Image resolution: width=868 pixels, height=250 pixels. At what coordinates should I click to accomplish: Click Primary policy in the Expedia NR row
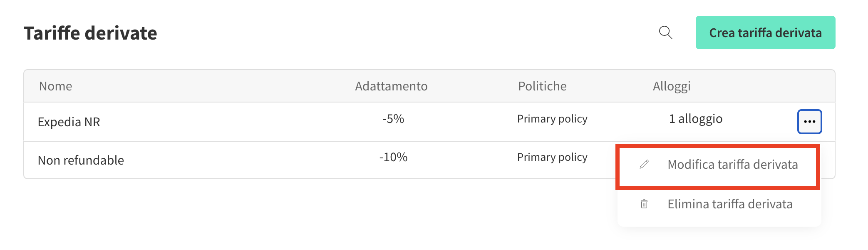[552, 119]
